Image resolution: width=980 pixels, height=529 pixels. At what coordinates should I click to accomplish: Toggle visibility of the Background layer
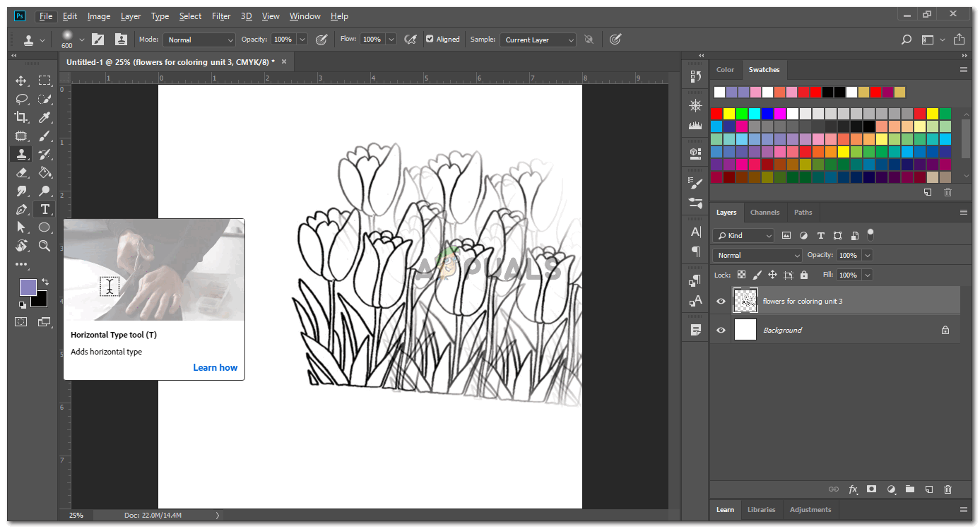(721, 330)
